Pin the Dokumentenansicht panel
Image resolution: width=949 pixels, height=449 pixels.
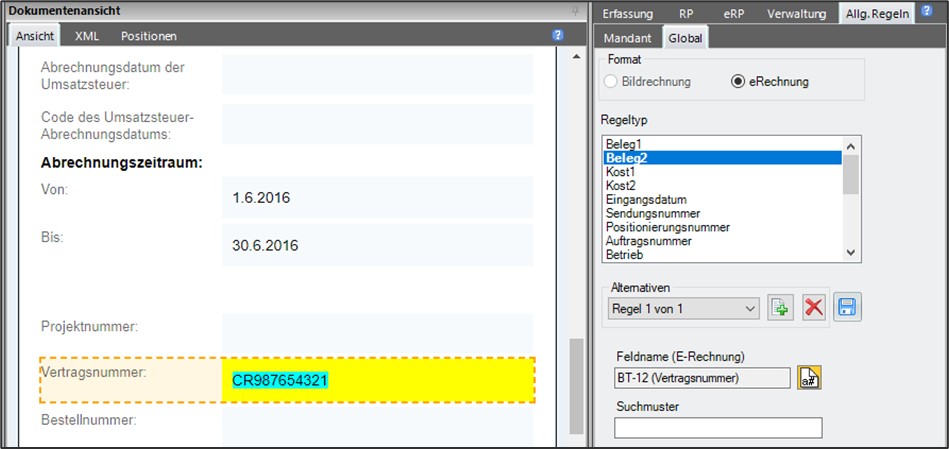pyautogui.click(x=576, y=11)
